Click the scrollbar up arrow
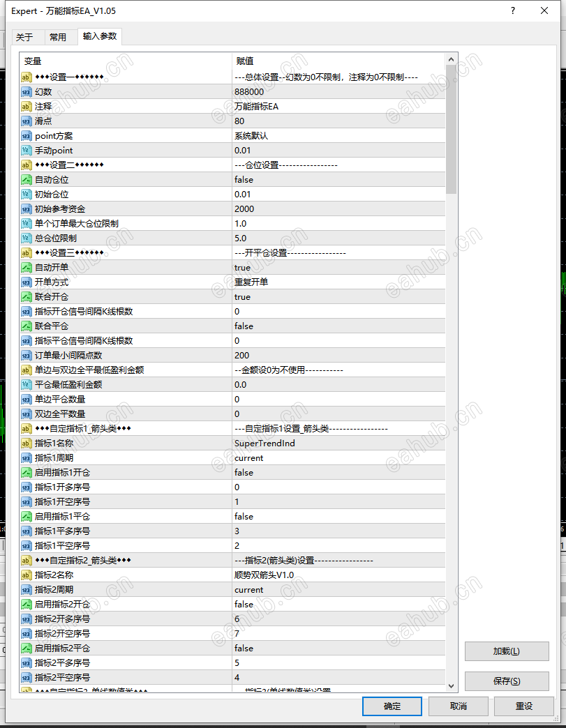 click(x=451, y=59)
